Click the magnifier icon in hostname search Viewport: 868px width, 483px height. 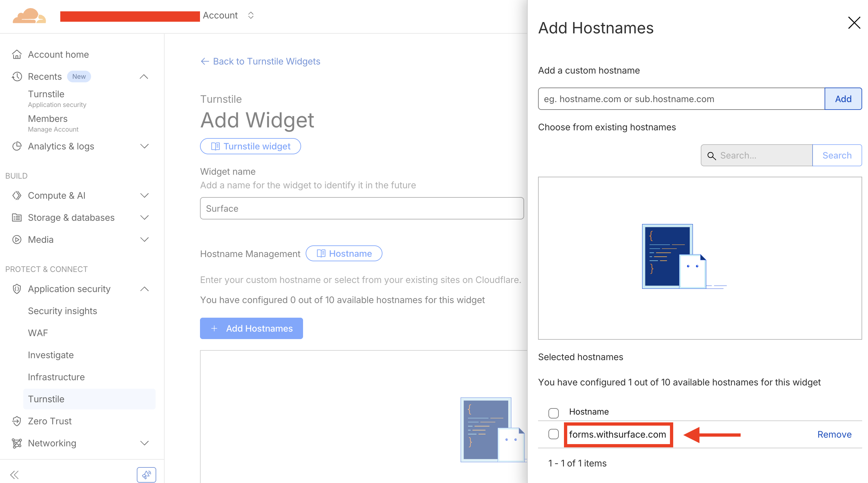711,155
